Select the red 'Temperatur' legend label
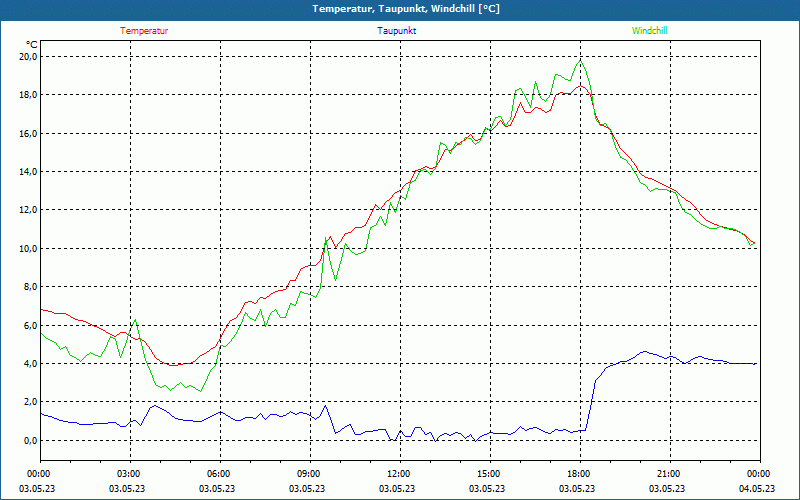Image resolution: width=800 pixels, height=500 pixels. (144, 31)
